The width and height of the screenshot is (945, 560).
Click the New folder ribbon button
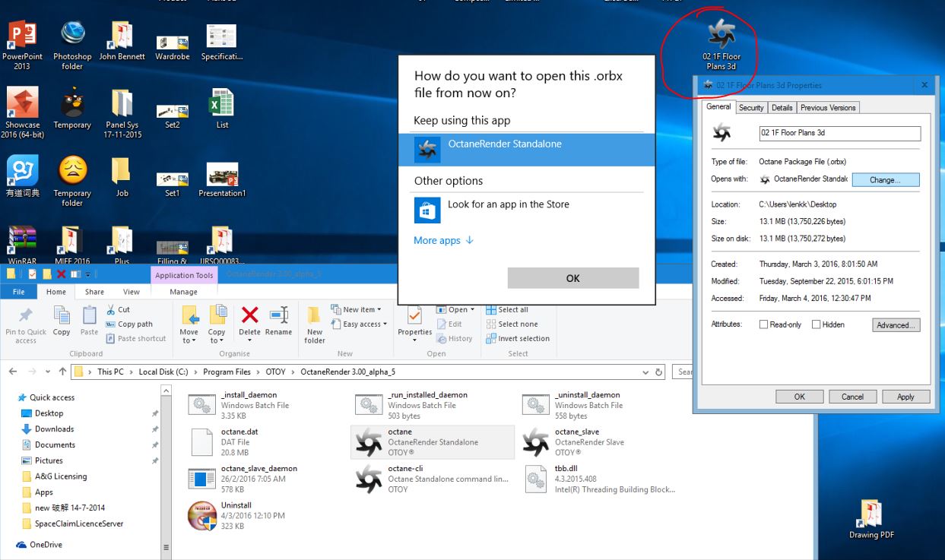(314, 325)
